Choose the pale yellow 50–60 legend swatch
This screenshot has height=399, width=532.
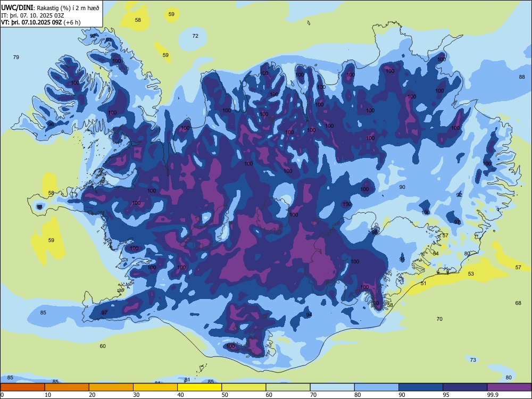[244, 387]
